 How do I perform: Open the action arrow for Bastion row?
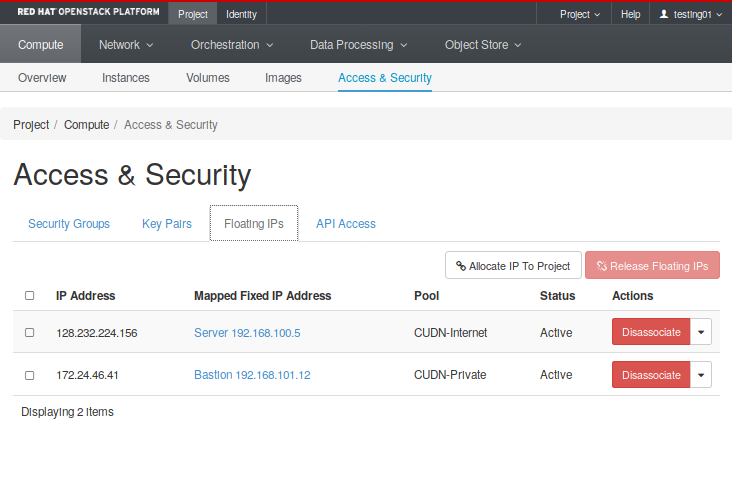[701, 375]
